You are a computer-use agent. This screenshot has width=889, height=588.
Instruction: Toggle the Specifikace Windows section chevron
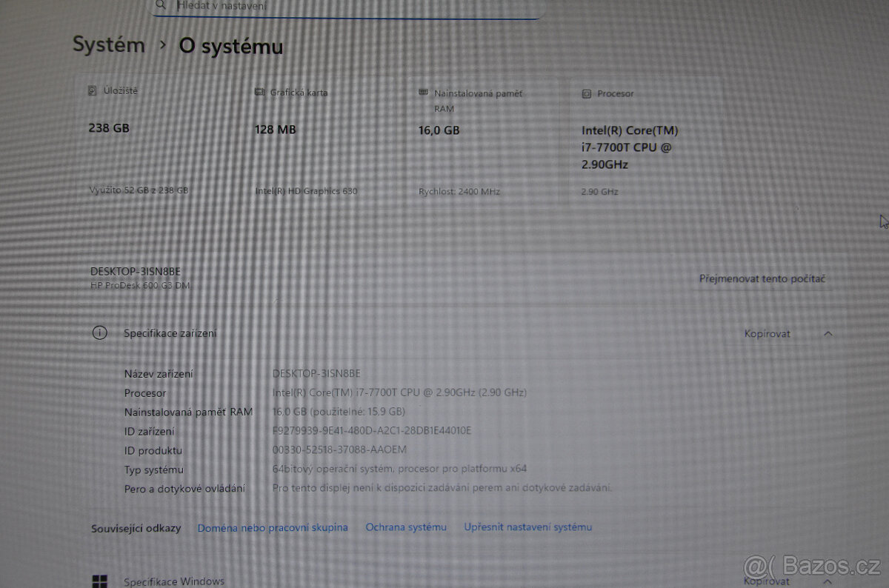tap(828, 581)
